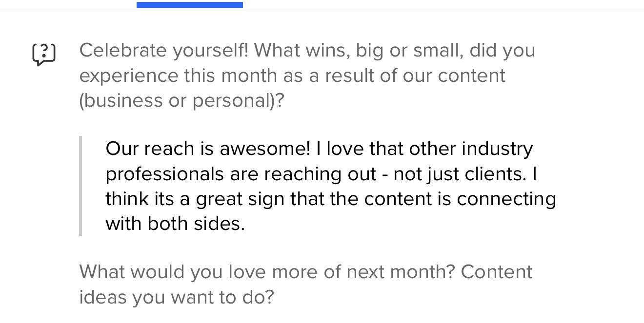Click the "(business or personal)?" line

point(181,100)
